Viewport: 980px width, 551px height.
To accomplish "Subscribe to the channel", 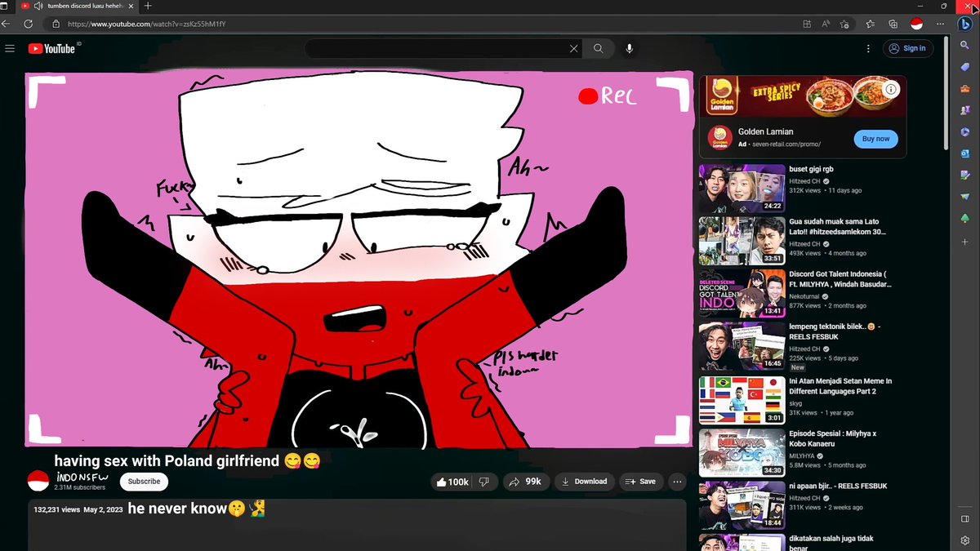I will (x=144, y=482).
